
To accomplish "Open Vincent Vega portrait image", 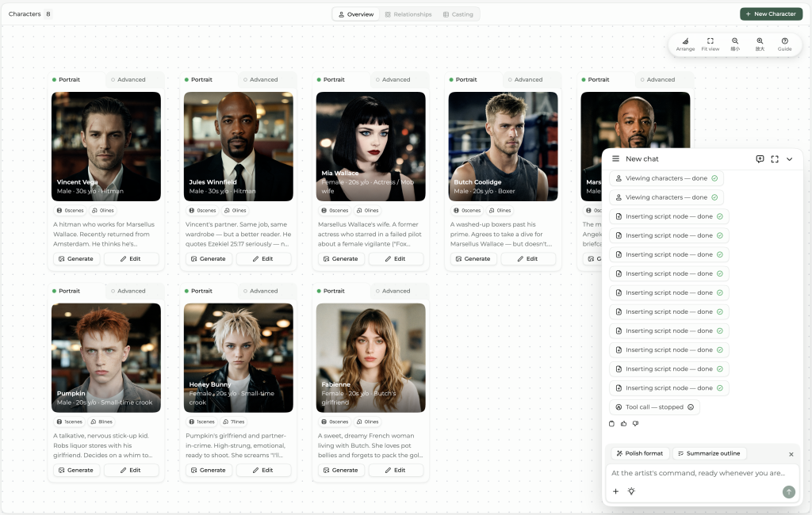I will [106, 147].
